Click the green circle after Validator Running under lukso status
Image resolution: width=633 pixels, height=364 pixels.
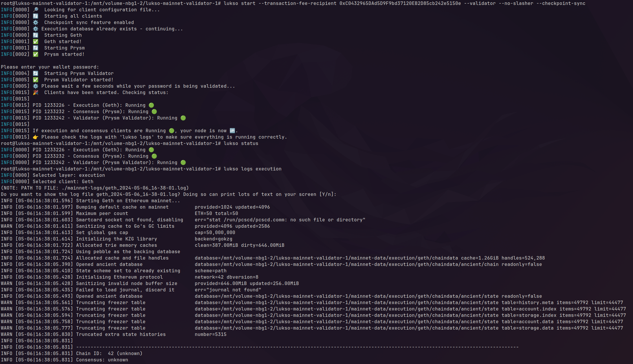pos(183,163)
